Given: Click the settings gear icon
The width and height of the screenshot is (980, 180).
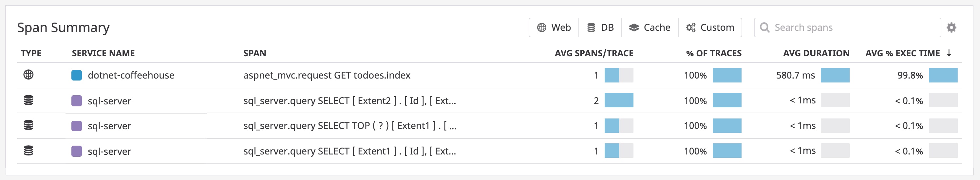Looking at the screenshot, I should coord(951,27).
